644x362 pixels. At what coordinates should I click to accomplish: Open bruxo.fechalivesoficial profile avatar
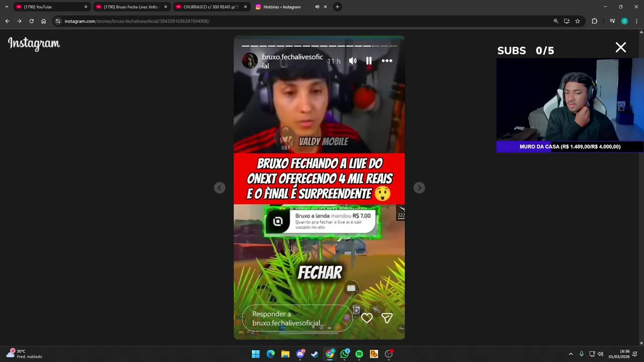(250, 61)
